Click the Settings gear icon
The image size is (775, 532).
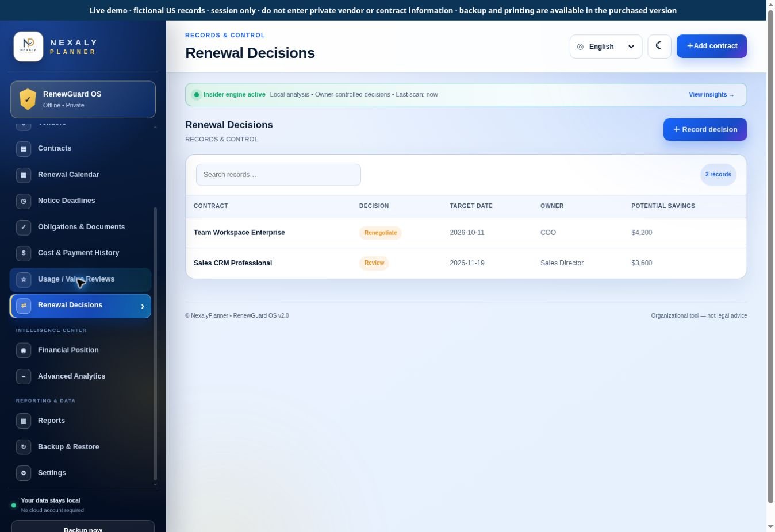[24, 473]
